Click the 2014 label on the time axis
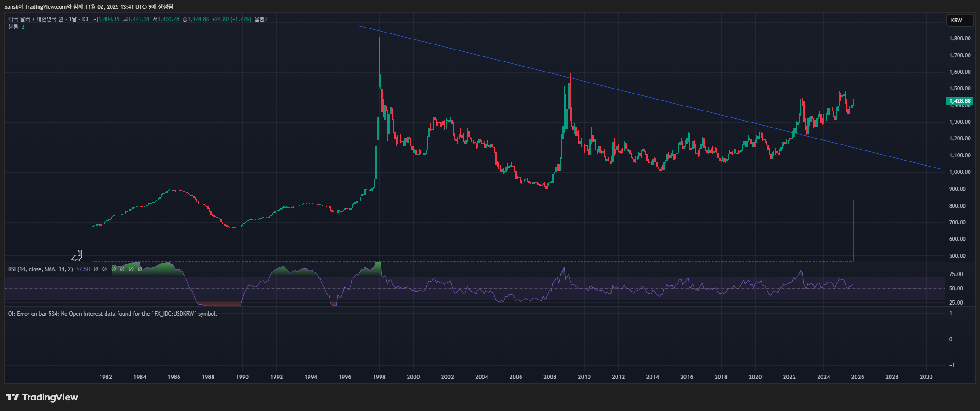This screenshot has height=411, width=980. pos(653,377)
